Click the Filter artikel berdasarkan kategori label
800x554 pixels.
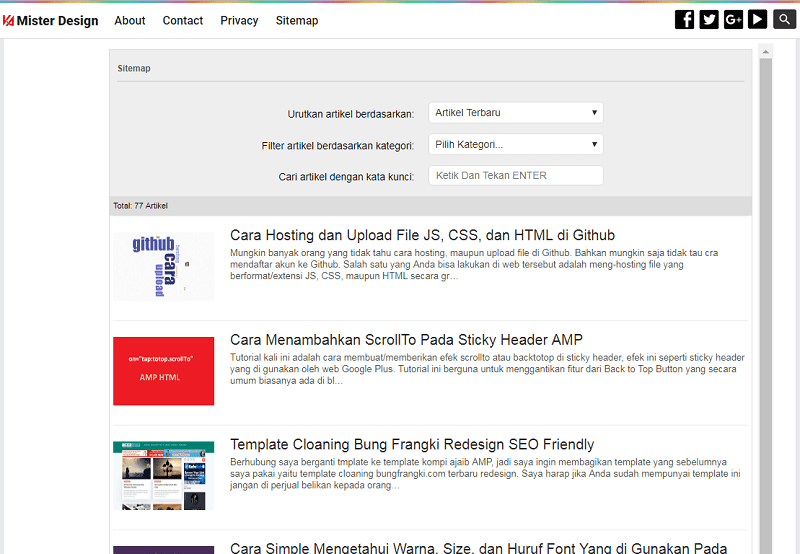338,146
